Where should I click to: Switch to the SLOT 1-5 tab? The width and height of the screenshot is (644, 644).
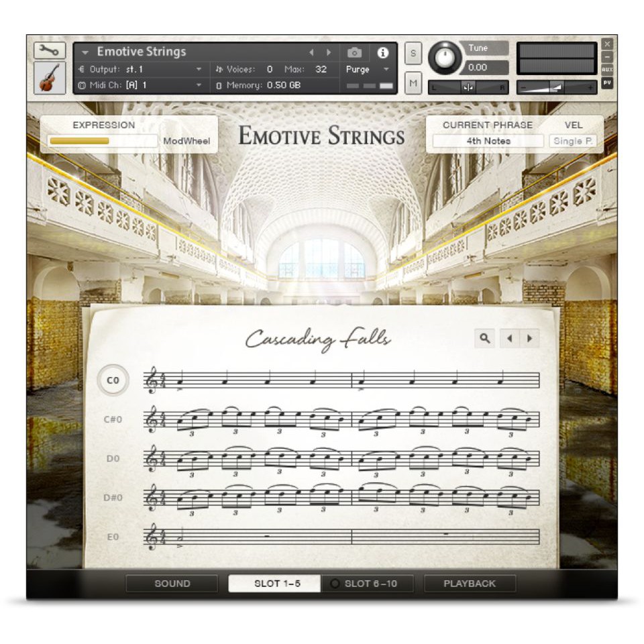coord(274,584)
